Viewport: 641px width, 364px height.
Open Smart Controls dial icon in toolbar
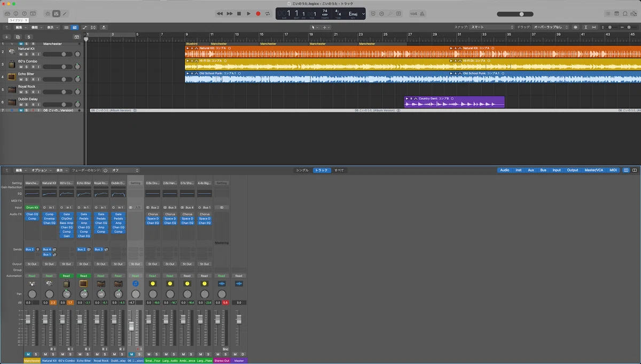coord(47,13)
